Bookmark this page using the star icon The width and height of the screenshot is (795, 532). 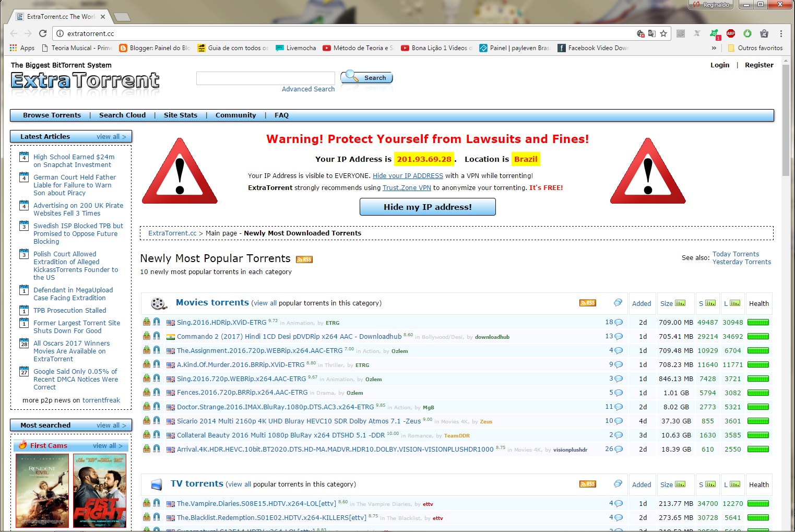(x=663, y=33)
